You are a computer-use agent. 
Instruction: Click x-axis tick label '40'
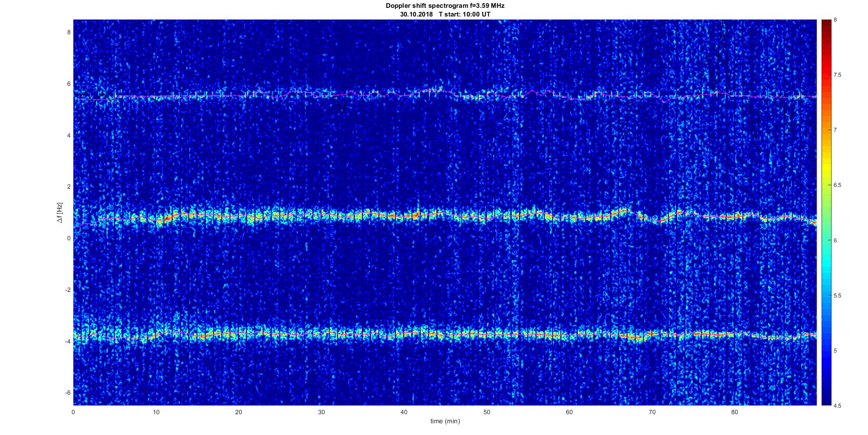(x=404, y=412)
